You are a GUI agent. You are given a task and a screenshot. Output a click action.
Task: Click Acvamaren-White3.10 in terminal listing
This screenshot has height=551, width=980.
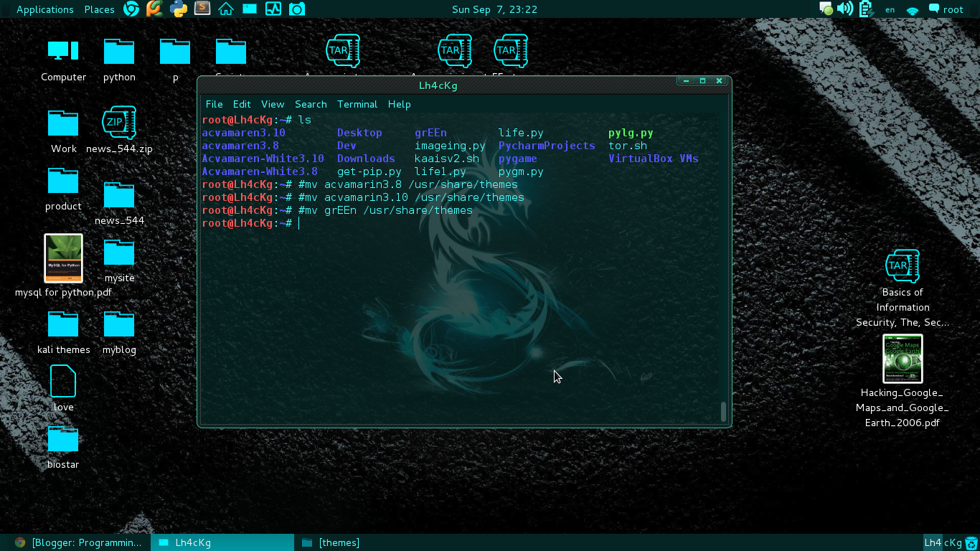[x=263, y=159]
